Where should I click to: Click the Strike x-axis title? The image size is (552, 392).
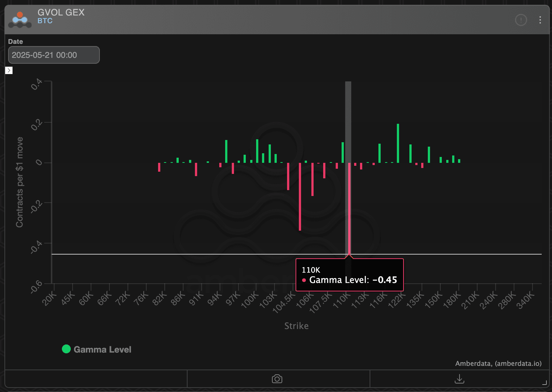296,326
